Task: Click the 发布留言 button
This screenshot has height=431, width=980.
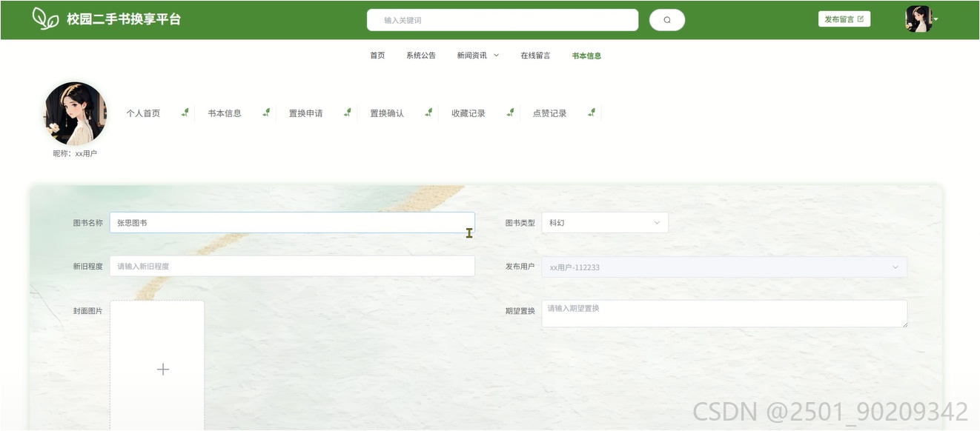Action: (844, 19)
